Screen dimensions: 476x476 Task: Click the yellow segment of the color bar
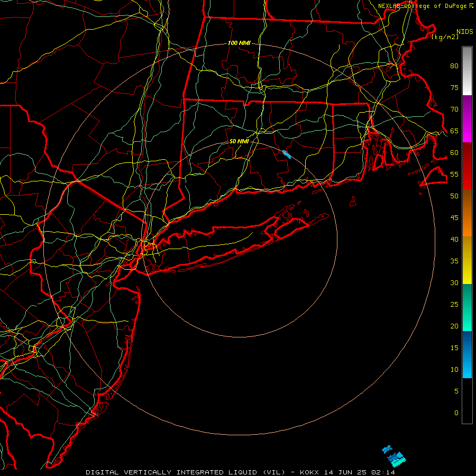[x=467, y=260]
